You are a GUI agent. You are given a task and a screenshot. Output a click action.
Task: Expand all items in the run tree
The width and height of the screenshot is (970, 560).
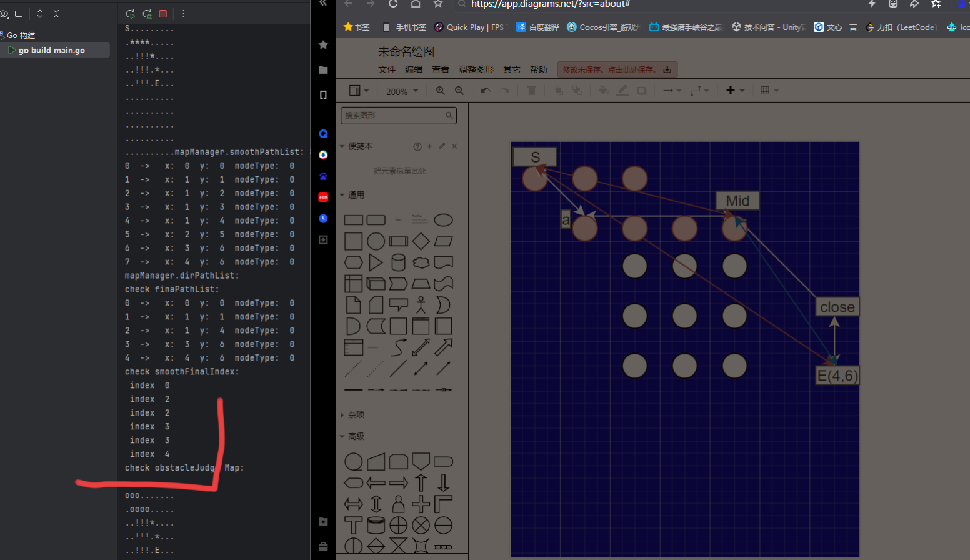tap(40, 13)
